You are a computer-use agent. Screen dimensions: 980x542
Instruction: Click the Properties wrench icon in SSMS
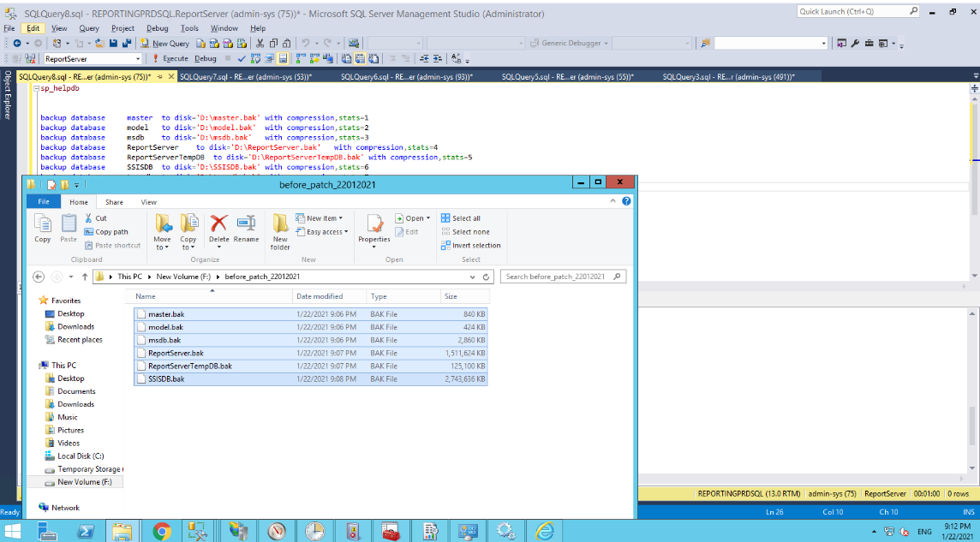855,44
